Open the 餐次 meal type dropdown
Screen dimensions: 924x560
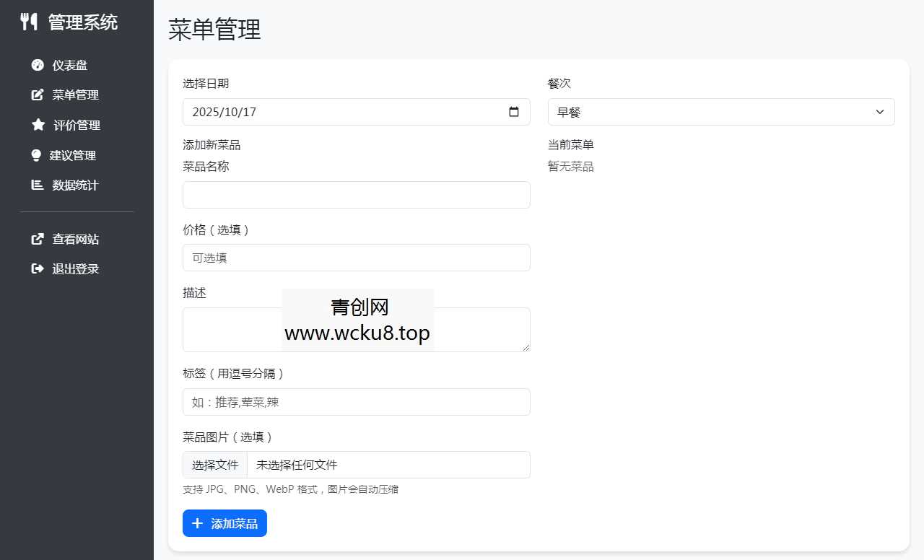[x=720, y=112]
